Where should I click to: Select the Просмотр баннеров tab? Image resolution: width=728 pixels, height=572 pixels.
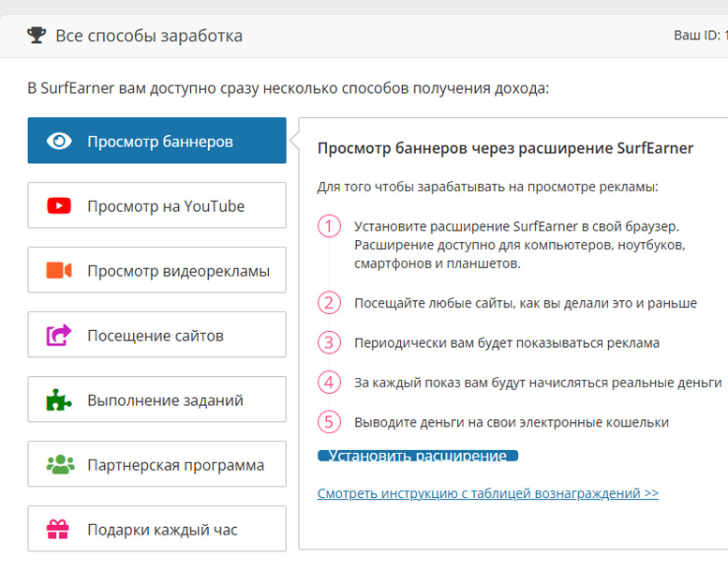[x=156, y=141]
